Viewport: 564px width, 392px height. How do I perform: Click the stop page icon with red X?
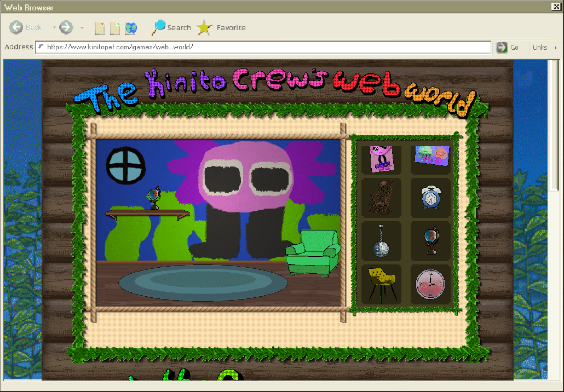(100, 28)
